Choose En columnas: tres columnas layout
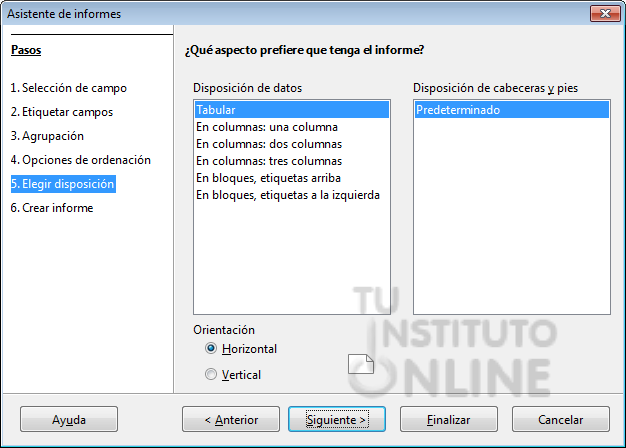Image resolution: width=626 pixels, height=448 pixels. (x=292, y=161)
